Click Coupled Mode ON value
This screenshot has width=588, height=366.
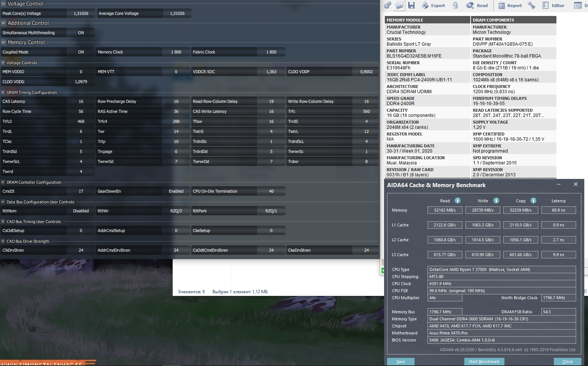(81, 52)
